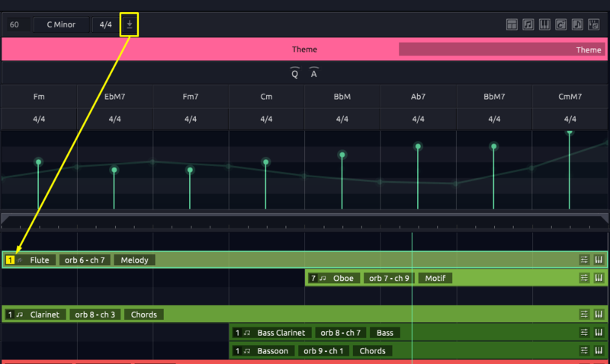Click the tension point above the BbM chord
This screenshot has width=610, height=364.
tap(342, 155)
